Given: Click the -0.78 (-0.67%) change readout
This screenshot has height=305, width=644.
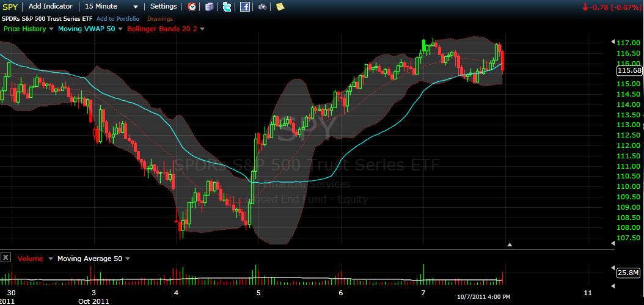Looking at the screenshot, I should click(612, 7).
